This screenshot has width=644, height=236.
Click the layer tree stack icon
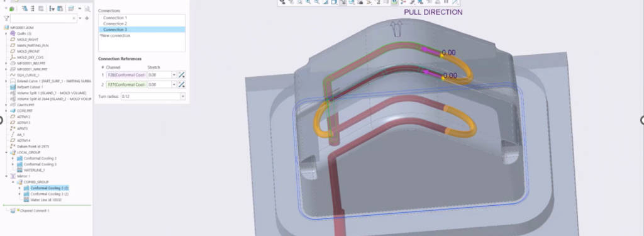click(x=71, y=8)
